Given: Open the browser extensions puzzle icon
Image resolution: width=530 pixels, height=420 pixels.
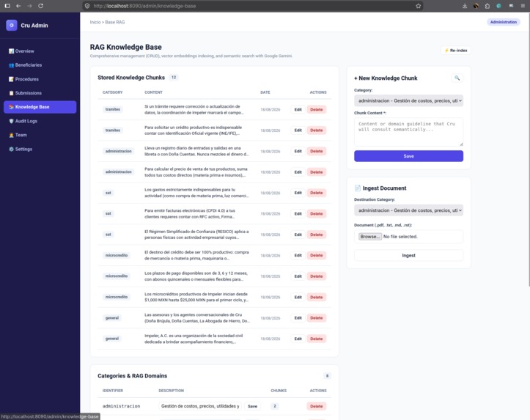Looking at the screenshot, I should click(x=487, y=6).
